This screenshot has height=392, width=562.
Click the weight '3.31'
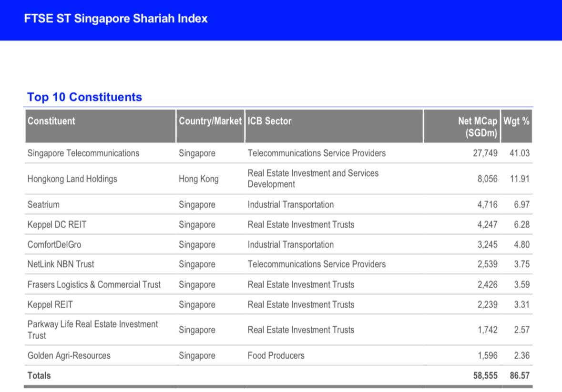tap(521, 305)
